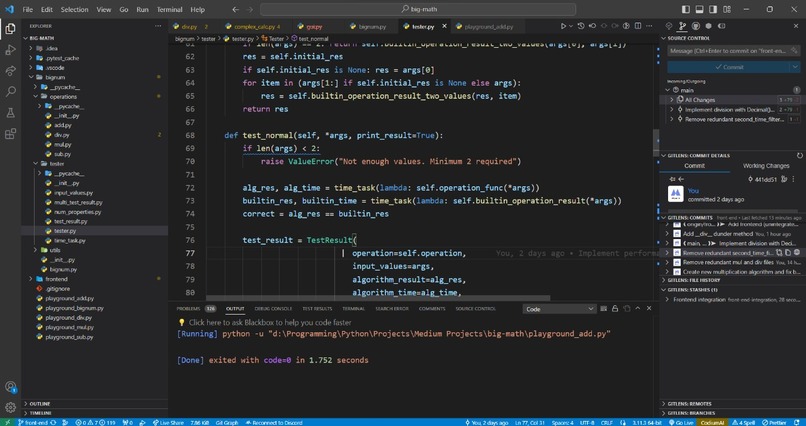Open Accounts menu in activity bar
Viewport: 806px width, 426px height.
tap(10, 387)
